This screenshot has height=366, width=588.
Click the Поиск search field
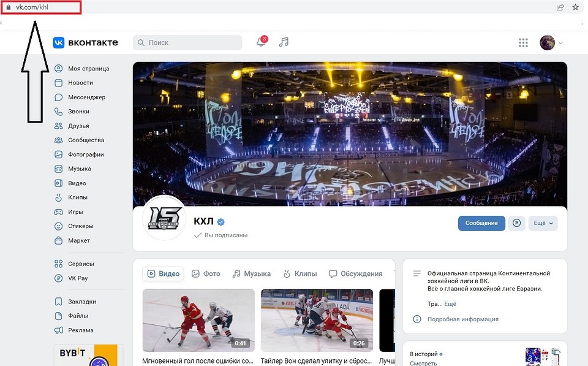click(x=187, y=43)
